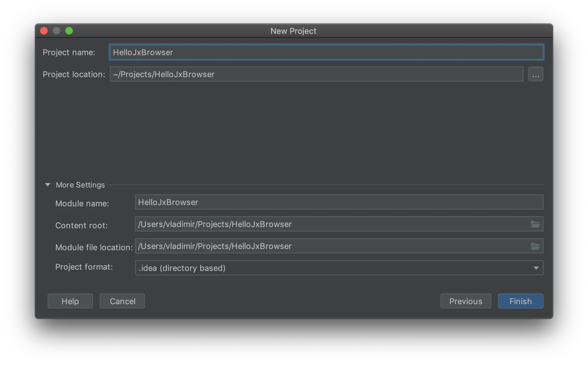The height and width of the screenshot is (365, 588).
Task: Select the 'Project name:' label
Action: [69, 52]
